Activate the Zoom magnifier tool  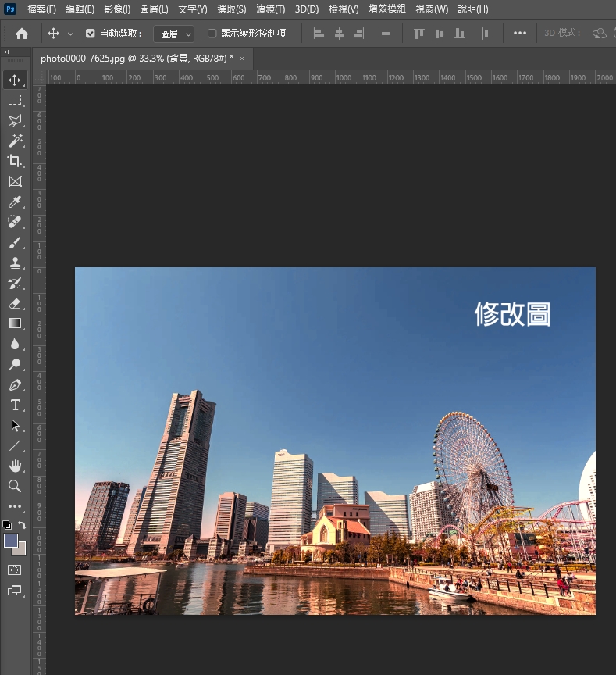[15, 486]
